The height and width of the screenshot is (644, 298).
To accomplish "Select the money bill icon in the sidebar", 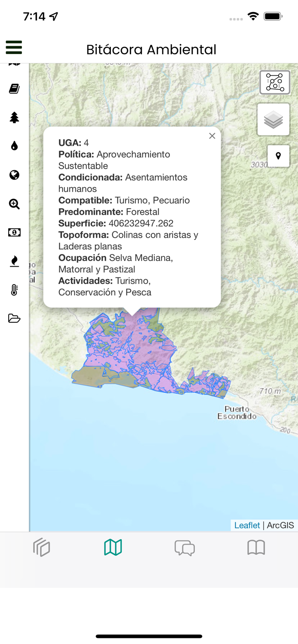I will [13, 232].
